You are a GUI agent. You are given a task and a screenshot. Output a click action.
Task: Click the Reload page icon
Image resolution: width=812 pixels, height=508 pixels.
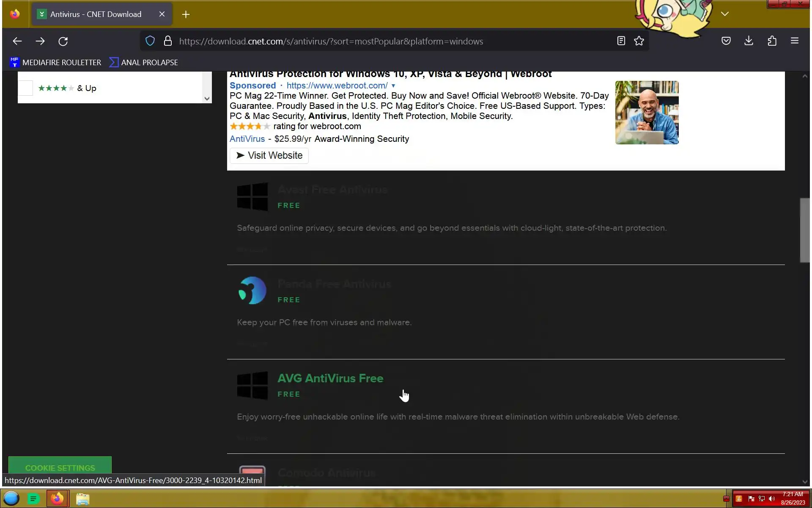click(x=63, y=41)
